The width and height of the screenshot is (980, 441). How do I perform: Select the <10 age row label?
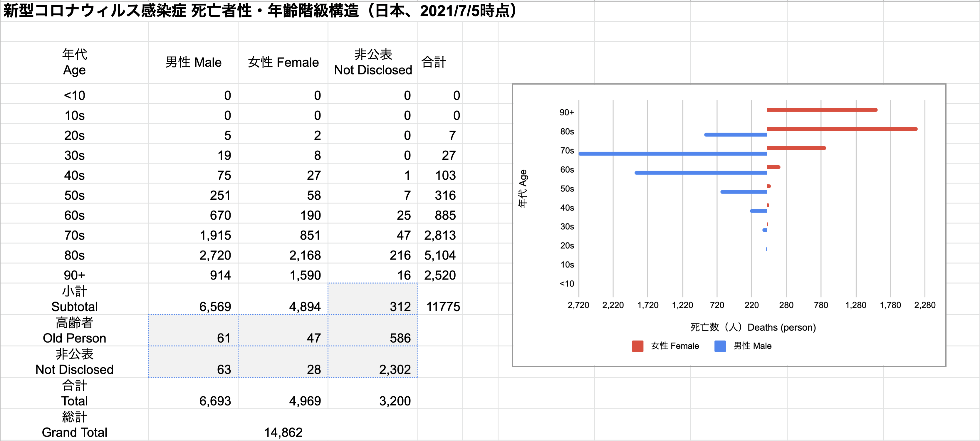[x=74, y=95]
